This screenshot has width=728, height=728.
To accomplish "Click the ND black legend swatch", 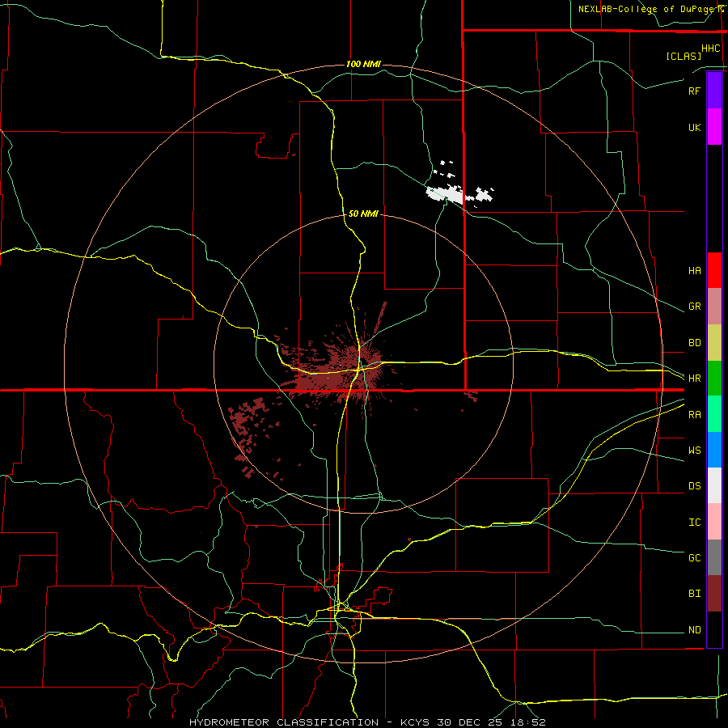I will coord(714,629).
